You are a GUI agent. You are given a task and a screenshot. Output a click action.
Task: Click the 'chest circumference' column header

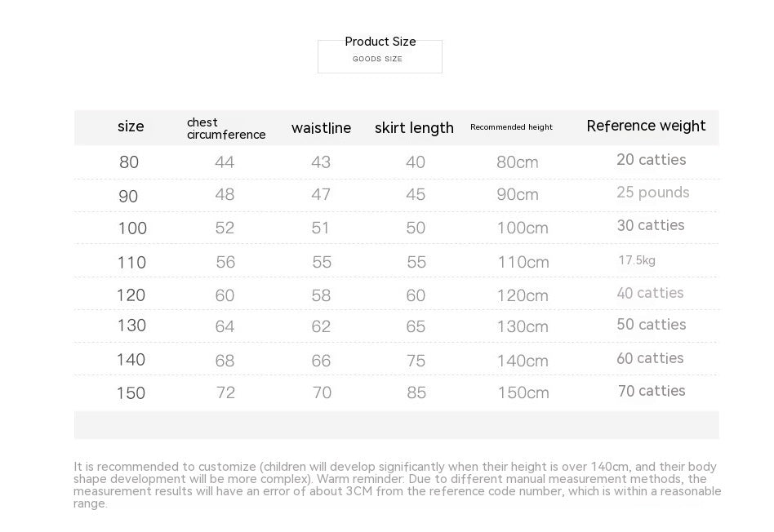225,128
